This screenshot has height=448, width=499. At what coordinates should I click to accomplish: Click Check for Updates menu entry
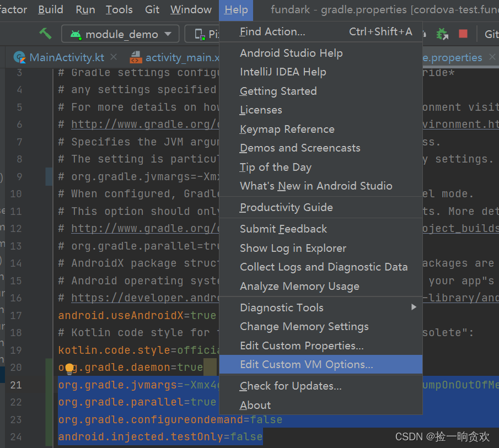tap(291, 386)
